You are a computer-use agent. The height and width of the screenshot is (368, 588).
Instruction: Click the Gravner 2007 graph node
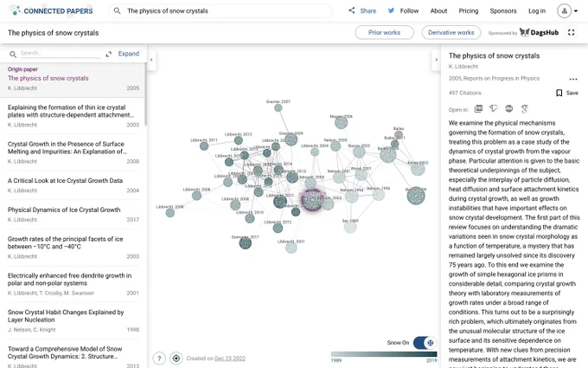point(278,107)
